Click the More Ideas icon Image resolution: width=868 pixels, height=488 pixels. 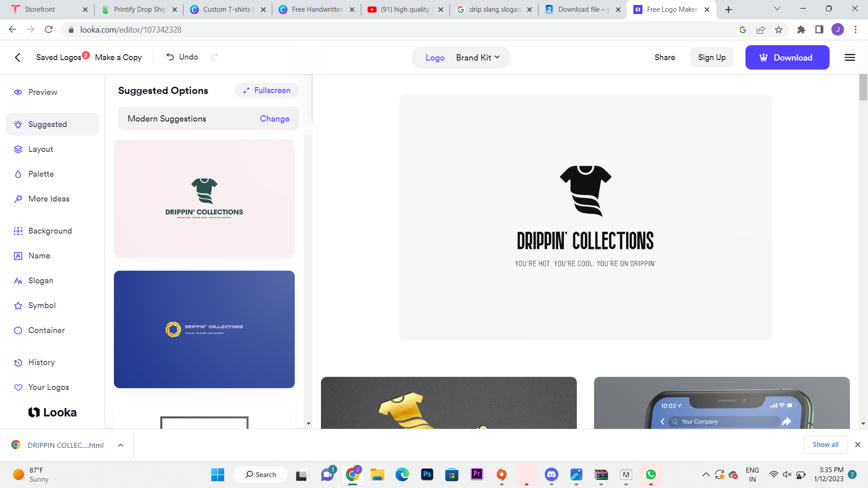(x=18, y=199)
